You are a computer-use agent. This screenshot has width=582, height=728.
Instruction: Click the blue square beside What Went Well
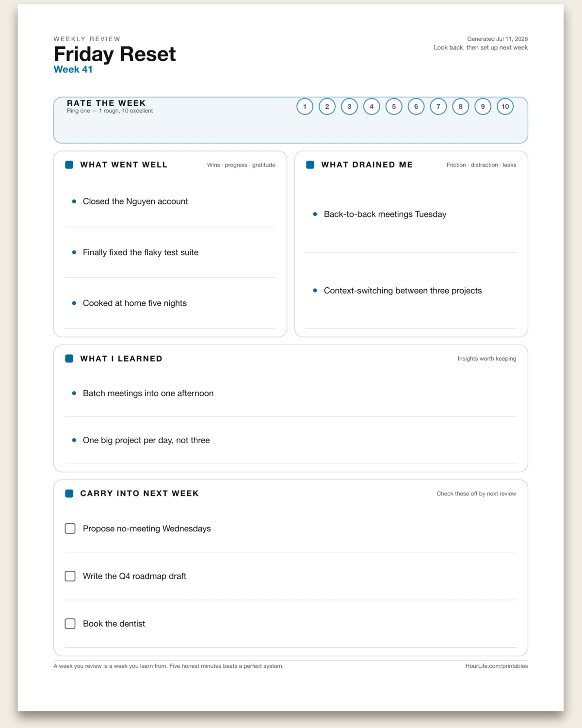click(69, 165)
